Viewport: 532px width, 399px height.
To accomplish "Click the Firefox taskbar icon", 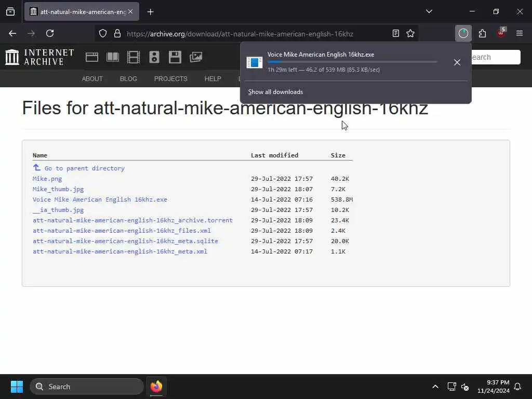I will (x=156, y=387).
